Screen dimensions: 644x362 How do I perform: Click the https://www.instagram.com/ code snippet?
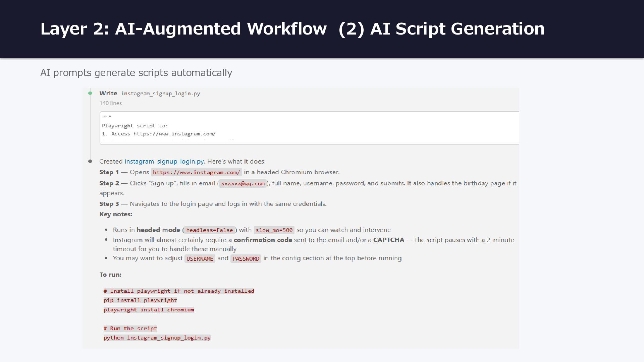pos(196,172)
